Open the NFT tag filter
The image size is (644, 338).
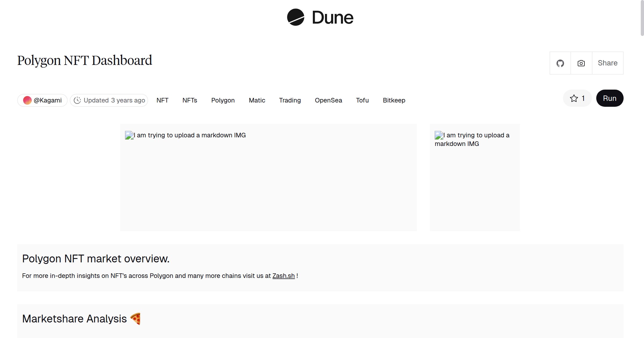162,100
